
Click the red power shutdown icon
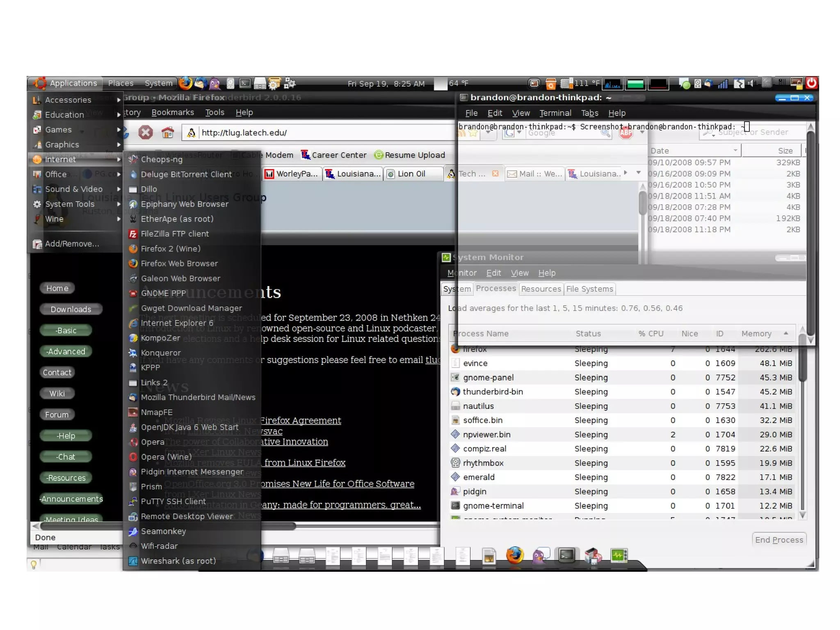pos(811,83)
